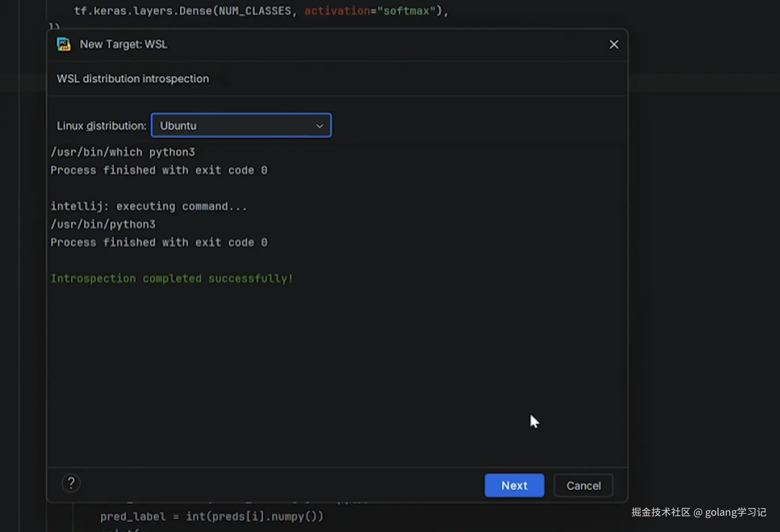Open the help question mark icon
The image size is (780, 532).
[71, 483]
